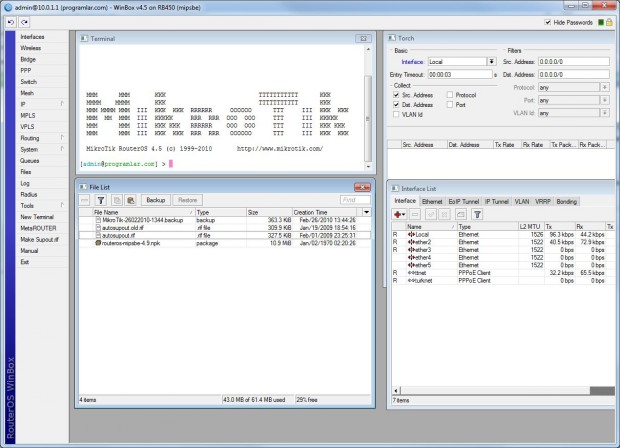620x448 pixels.
Task: Sort File List by the Size column header
Action: coord(269,212)
